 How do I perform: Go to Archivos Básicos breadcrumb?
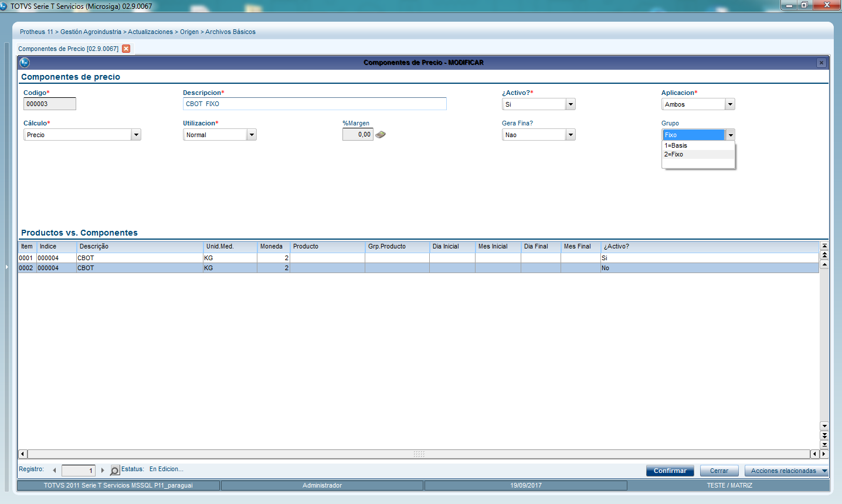point(230,32)
